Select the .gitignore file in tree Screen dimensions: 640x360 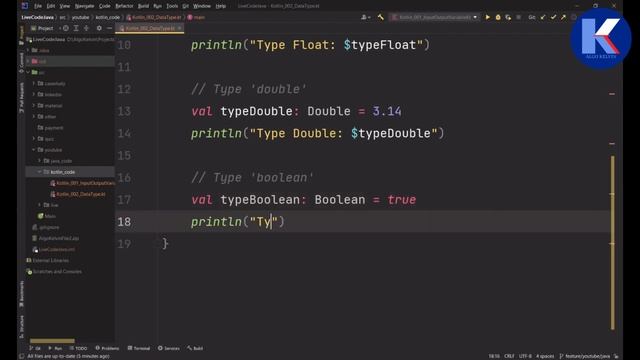46,227
